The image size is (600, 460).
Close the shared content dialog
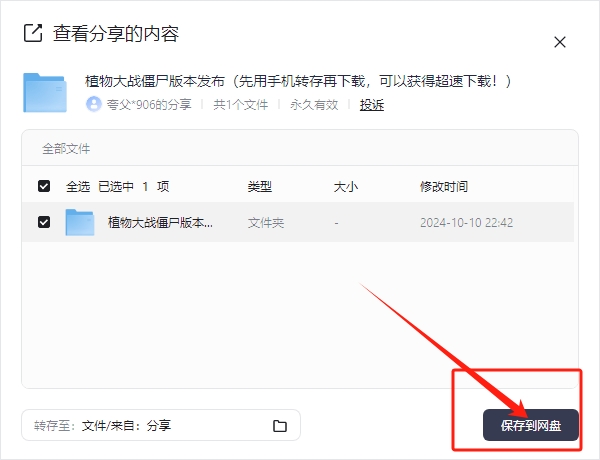point(560,42)
